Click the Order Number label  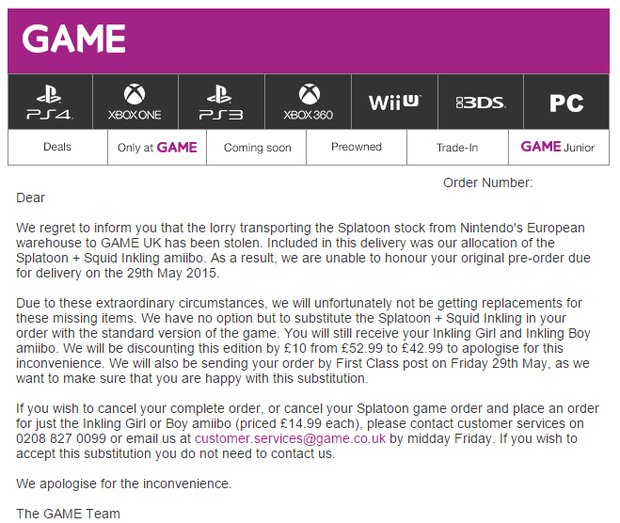pos(488,183)
